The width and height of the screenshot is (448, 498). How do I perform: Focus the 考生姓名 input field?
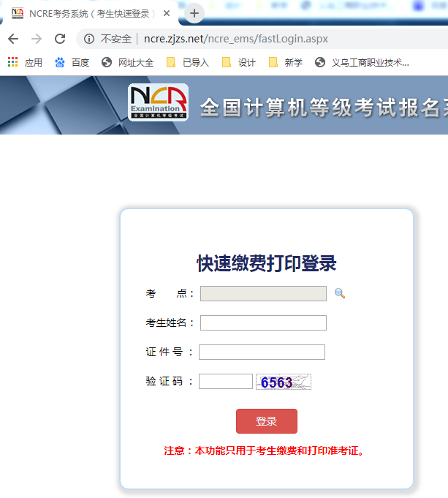coord(263,323)
